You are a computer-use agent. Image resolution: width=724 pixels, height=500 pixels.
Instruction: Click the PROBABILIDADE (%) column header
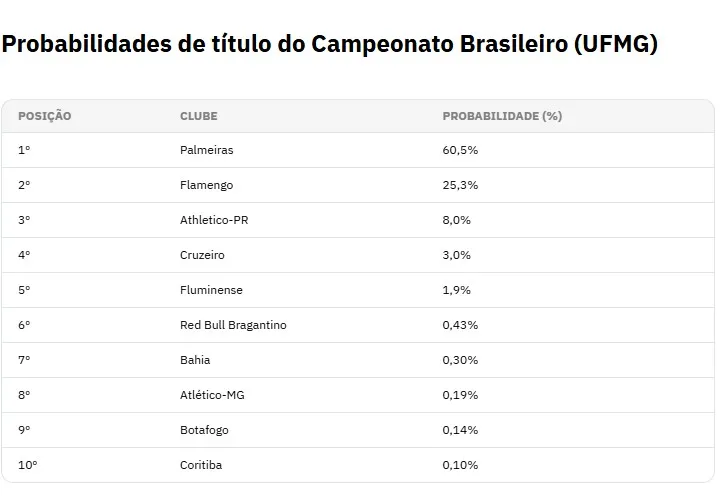(x=502, y=116)
